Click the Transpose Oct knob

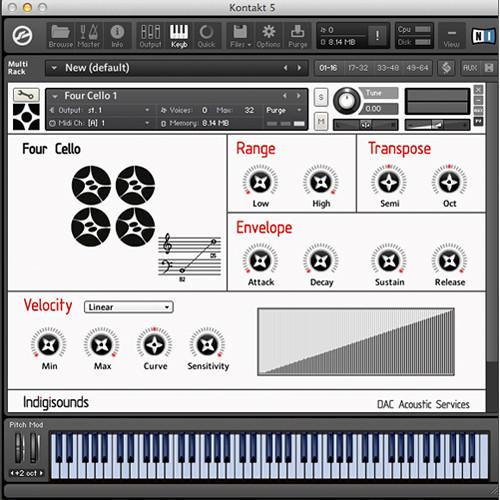click(449, 182)
